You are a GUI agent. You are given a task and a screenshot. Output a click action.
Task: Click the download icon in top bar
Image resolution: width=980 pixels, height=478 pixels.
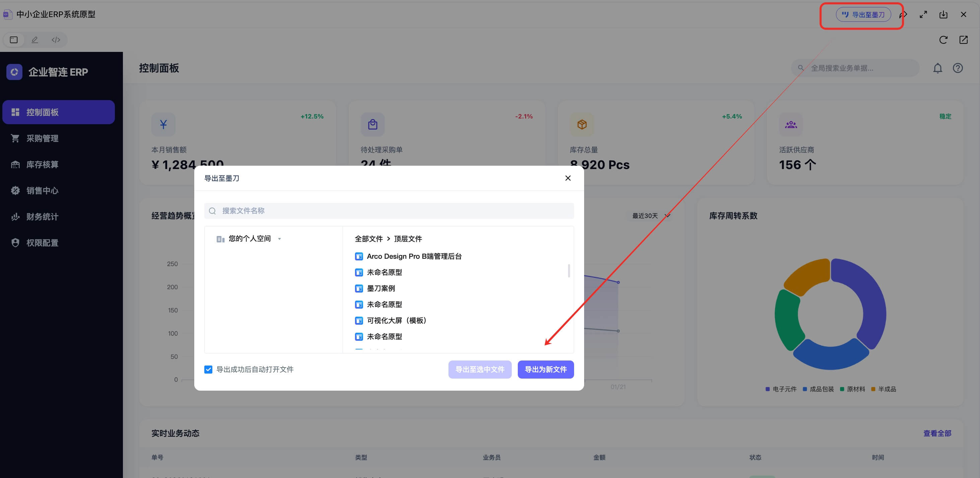coord(943,14)
